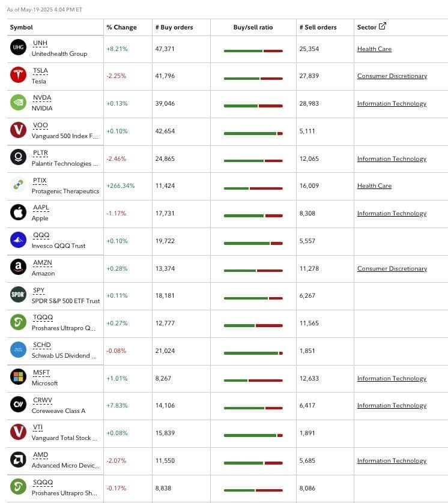
Task: Click the UnitedHealth Group UHG logo icon
Action: [18, 47]
